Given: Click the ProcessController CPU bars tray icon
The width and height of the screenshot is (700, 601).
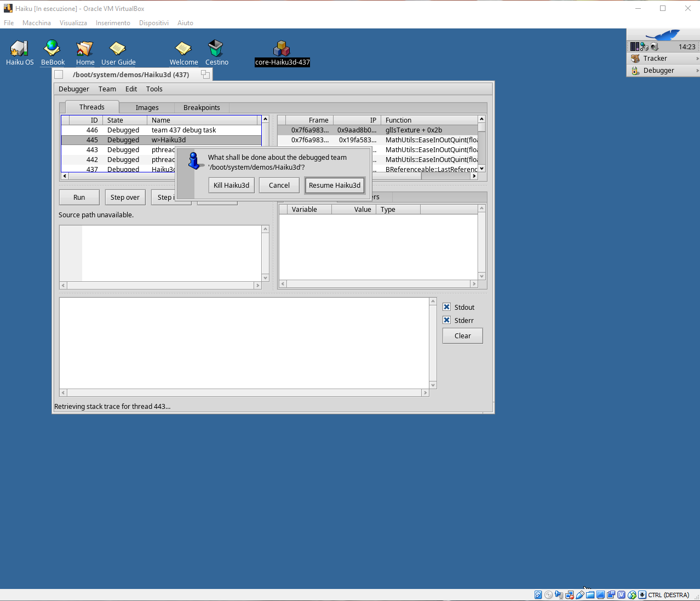Looking at the screenshot, I should click(634, 47).
